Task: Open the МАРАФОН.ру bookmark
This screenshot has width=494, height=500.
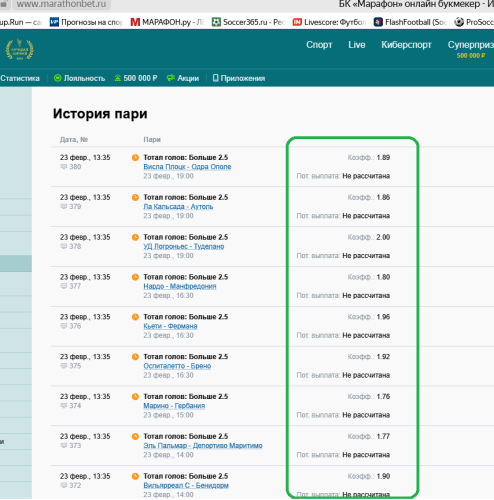Action: pos(167,22)
